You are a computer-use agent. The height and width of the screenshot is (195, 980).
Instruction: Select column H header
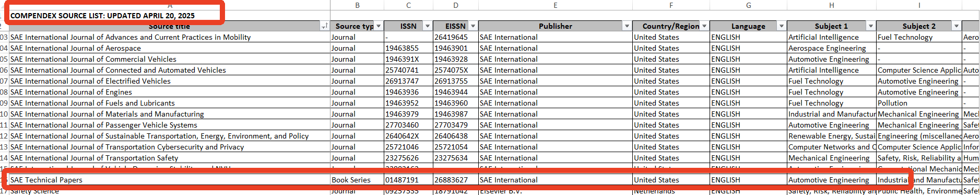(831, 5)
